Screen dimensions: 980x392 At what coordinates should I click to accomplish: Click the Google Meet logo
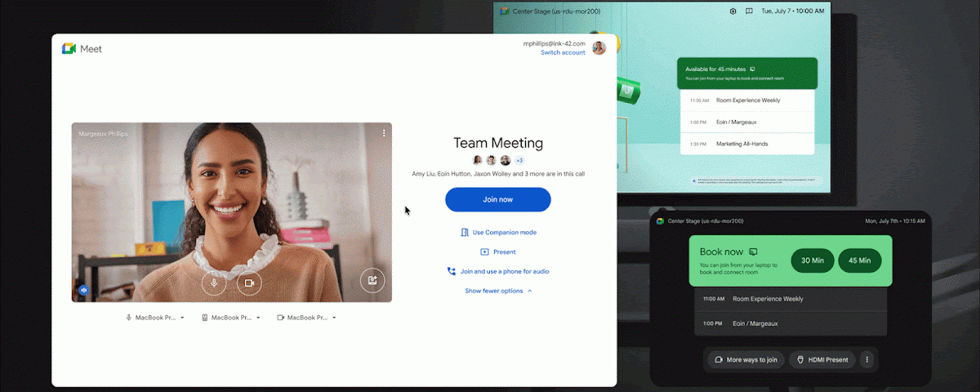[69, 49]
